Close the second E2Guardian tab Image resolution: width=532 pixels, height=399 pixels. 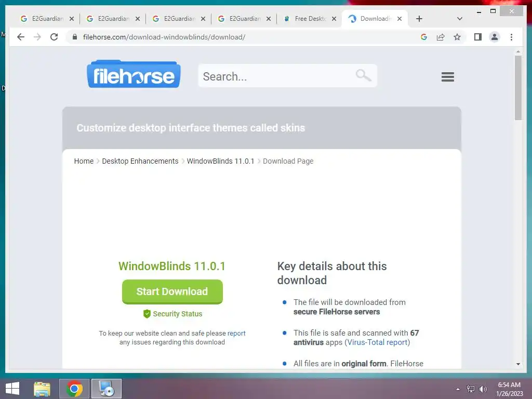click(137, 19)
